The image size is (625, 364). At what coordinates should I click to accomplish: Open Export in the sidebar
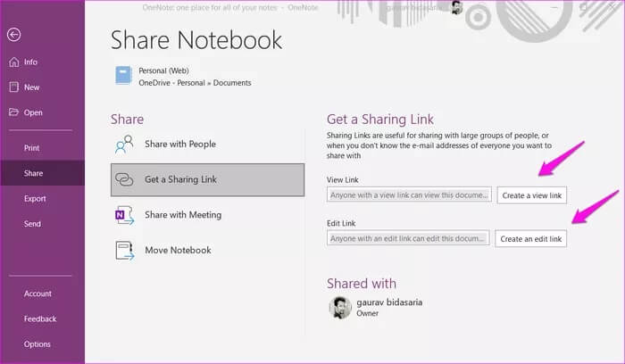(x=42, y=198)
